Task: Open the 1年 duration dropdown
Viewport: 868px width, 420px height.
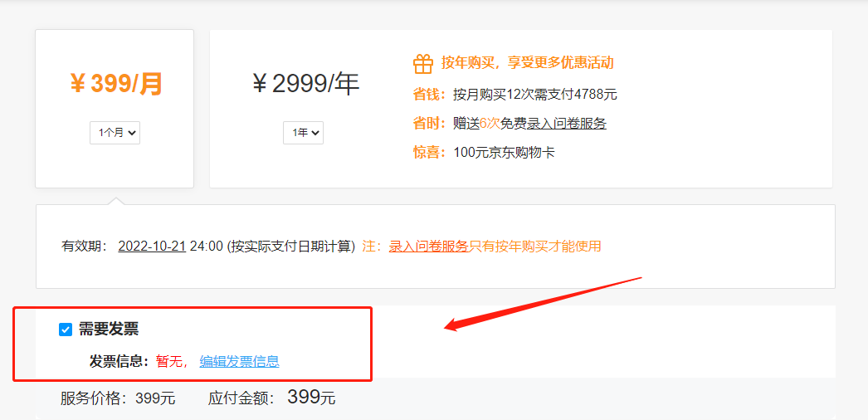Action: click(x=303, y=133)
